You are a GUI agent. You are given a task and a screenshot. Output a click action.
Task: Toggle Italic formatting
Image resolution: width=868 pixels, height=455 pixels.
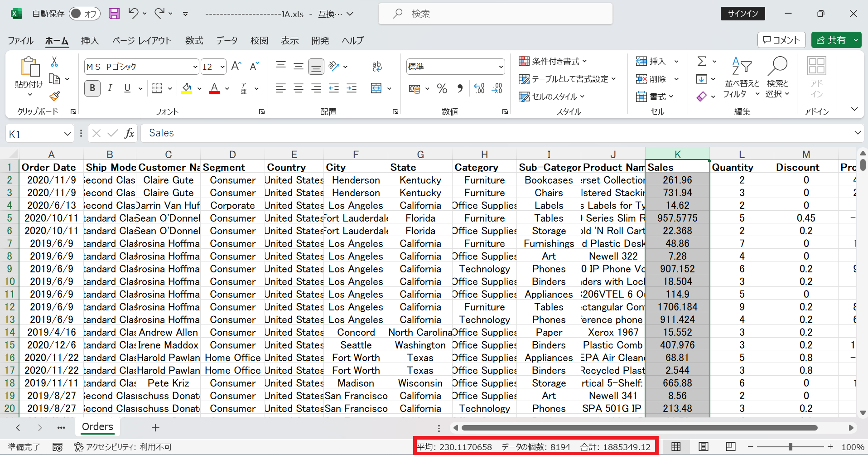pos(110,88)
